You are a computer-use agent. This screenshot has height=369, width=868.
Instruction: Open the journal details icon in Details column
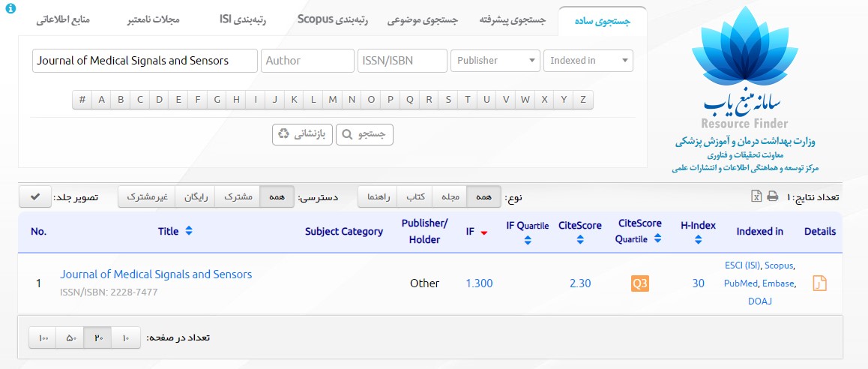(820, 283)
